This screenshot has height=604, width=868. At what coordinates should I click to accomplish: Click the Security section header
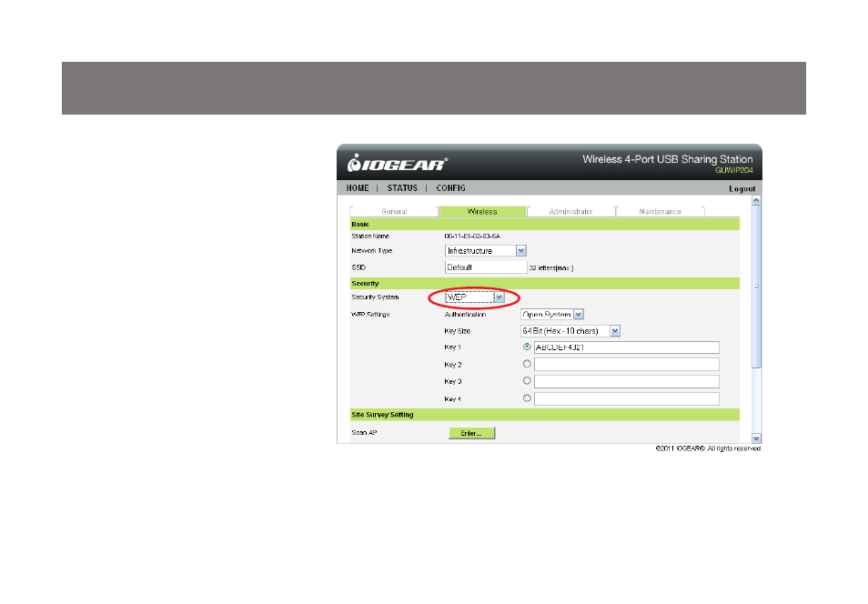tap(545, 284)
